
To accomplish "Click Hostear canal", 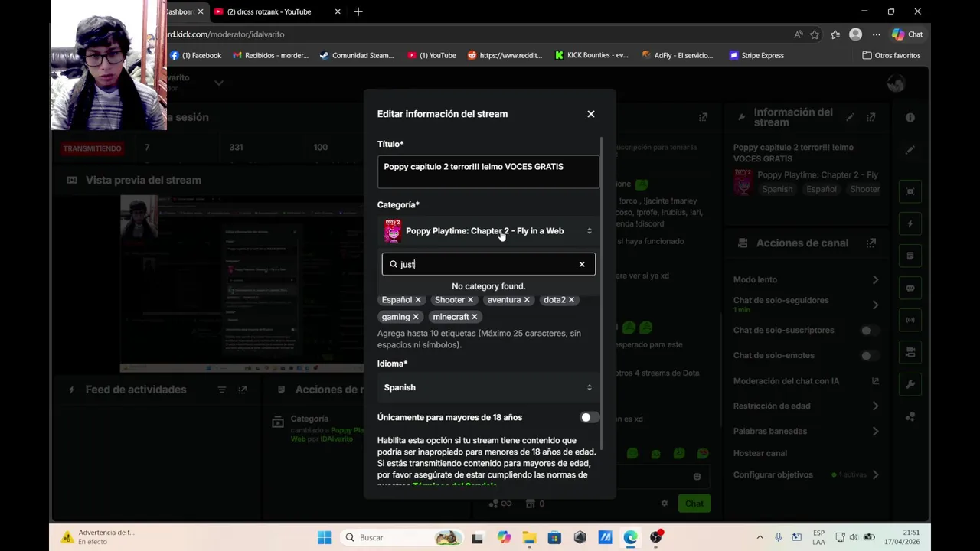I will tap(759, 453).
